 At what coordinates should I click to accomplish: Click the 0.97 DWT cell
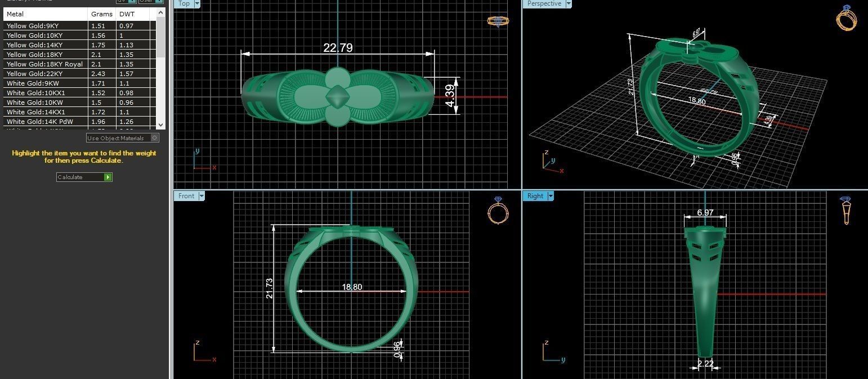(x=133, y=26)
